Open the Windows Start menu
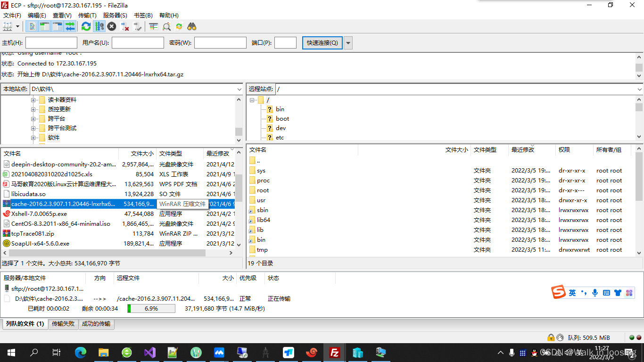 11,352
